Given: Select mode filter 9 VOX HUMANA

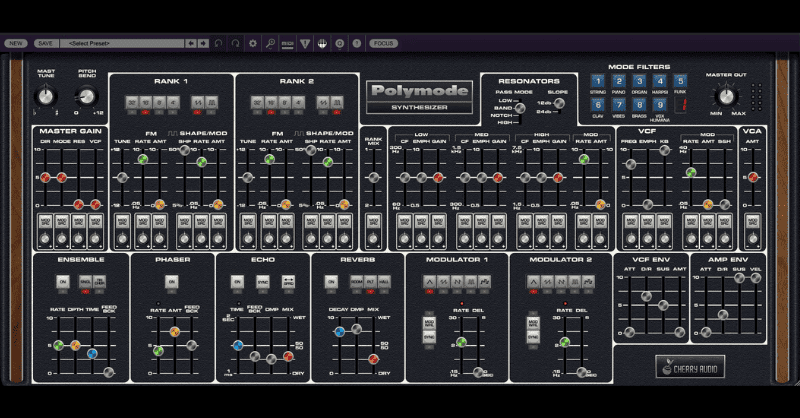Looking at the screenshot, I should (x=660, y=105).
